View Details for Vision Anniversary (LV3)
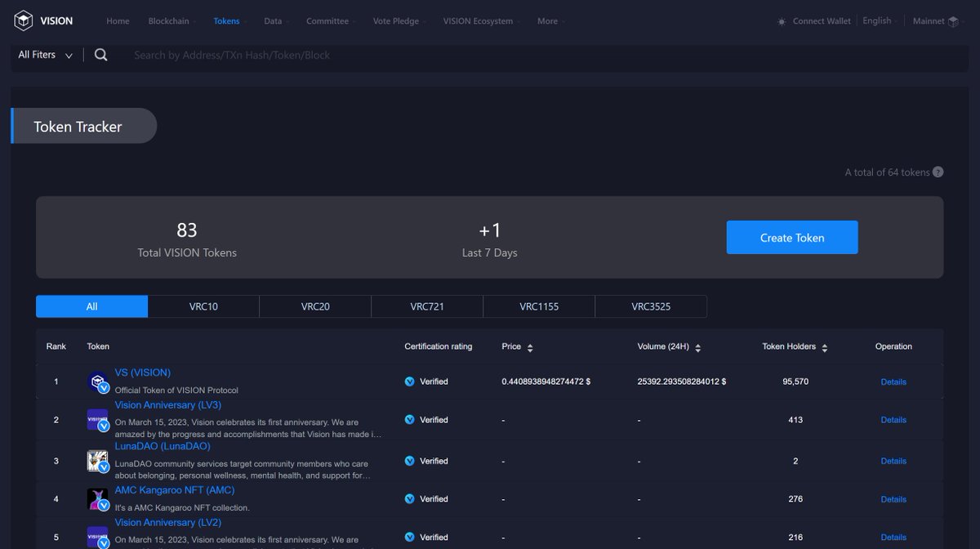Image resolution: width=980 pixels, height=549 pixels. click(893, 420)
